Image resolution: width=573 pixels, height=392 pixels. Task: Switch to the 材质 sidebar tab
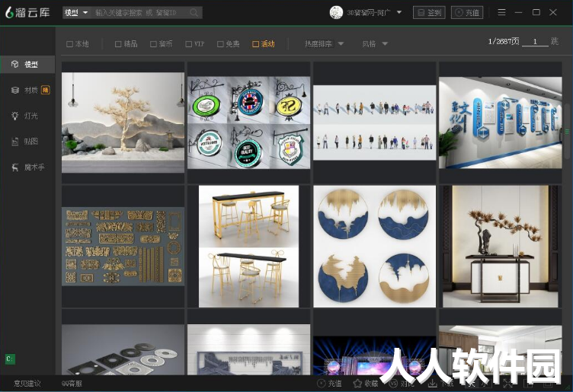pos(27,90)
